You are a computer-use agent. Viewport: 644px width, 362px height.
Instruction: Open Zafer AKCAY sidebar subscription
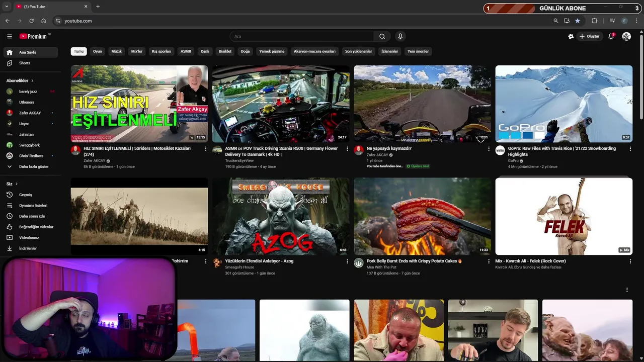click(31, 113)
